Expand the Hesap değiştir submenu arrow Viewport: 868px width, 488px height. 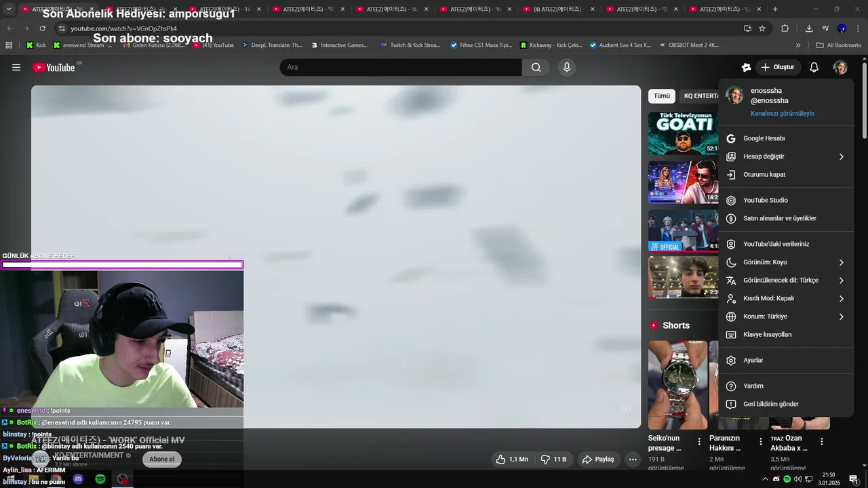point(841,157)
